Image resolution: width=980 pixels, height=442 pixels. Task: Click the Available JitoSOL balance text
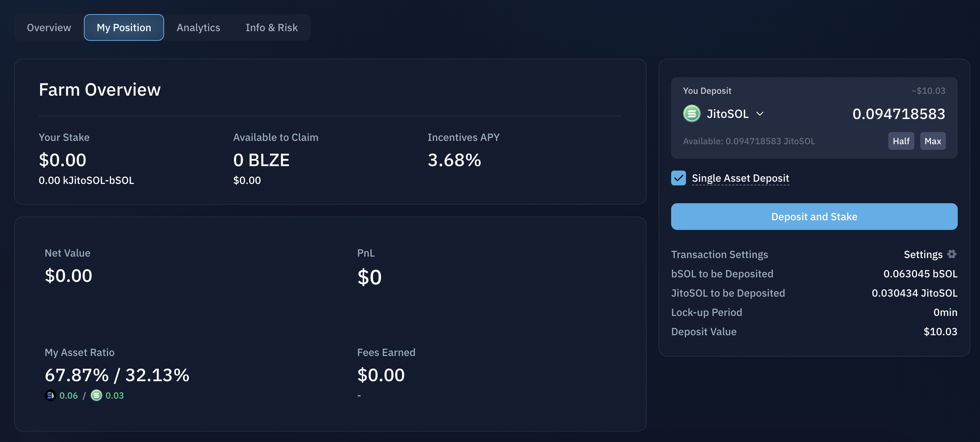coord(749,141)
